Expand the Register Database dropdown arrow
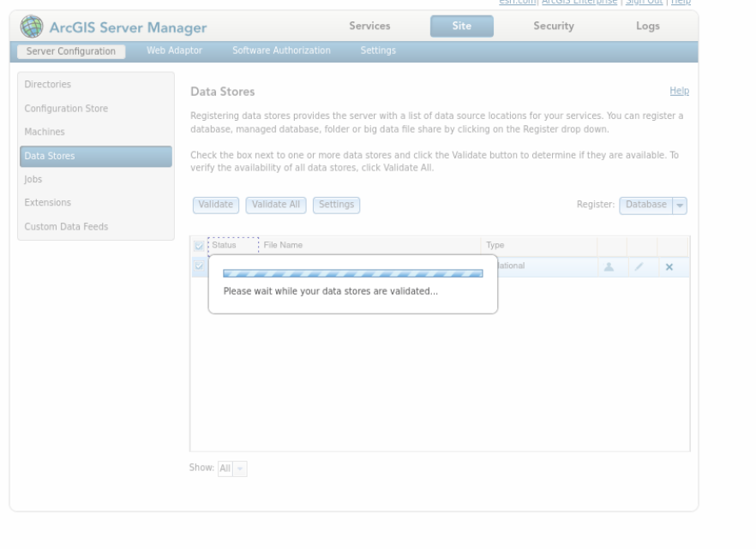The width and height of the screenshot is (756, 549). tap(680, 206)
